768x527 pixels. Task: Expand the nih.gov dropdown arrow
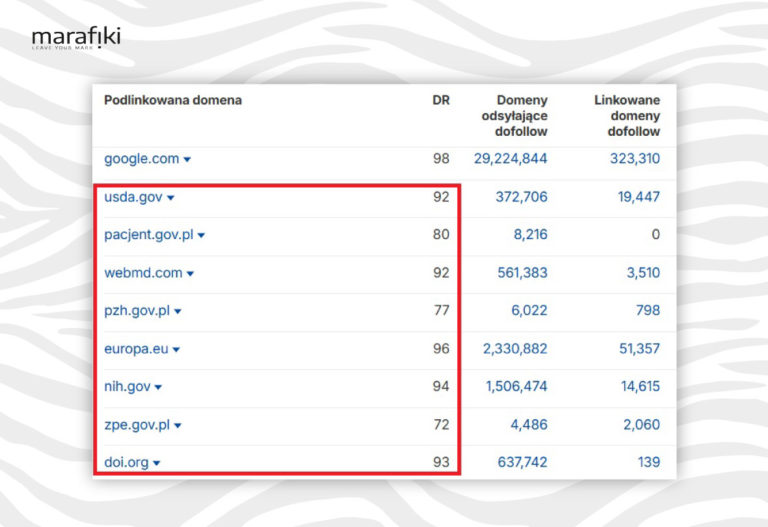point(158,387)
